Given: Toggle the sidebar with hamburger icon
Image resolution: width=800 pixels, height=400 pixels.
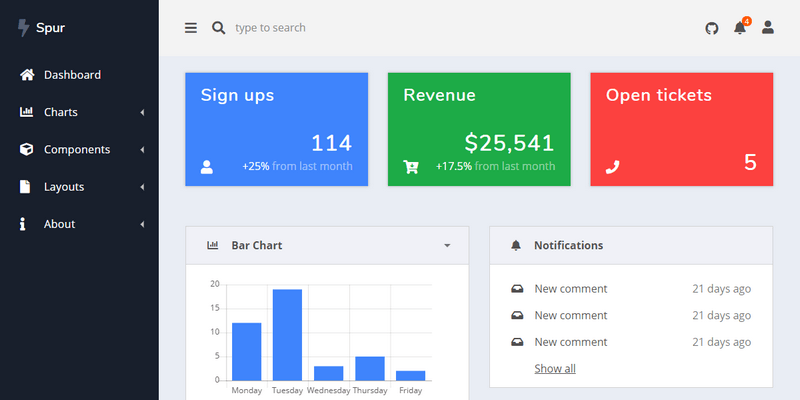Looking at the screenshot, I should 191,28.
